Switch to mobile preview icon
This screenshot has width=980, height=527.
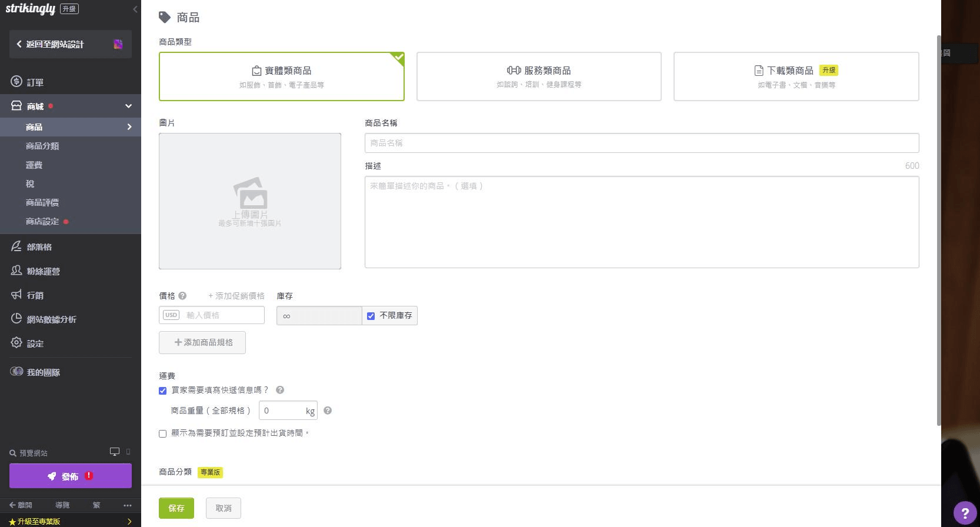[x=128, y=452]
